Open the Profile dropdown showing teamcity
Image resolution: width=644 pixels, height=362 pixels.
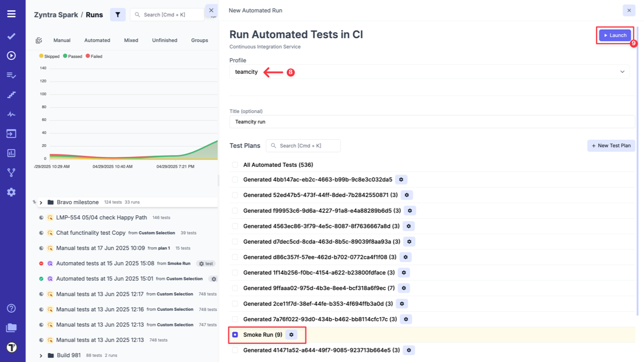tap(429, 72)
